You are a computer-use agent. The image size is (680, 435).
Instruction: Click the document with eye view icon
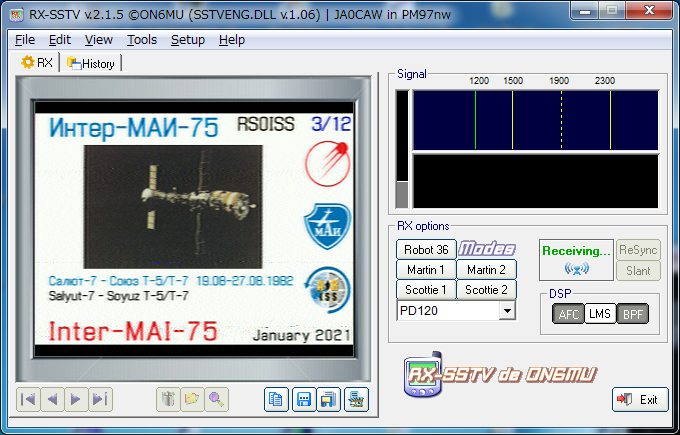tap(356, 399)
